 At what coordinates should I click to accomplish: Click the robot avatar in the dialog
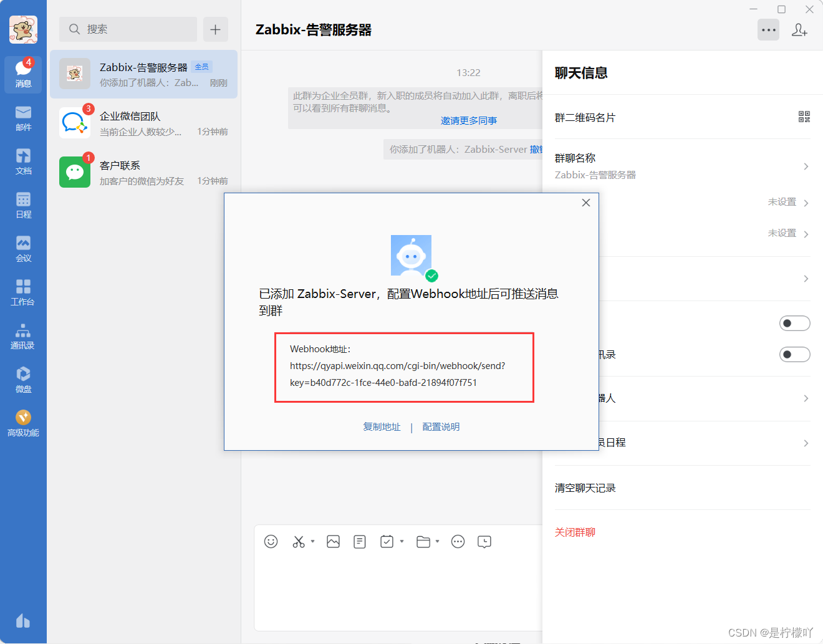pos(412,256)
